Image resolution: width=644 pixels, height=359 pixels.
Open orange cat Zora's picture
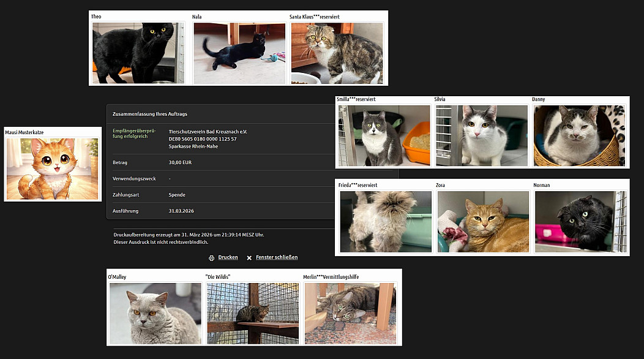point(483,221)
